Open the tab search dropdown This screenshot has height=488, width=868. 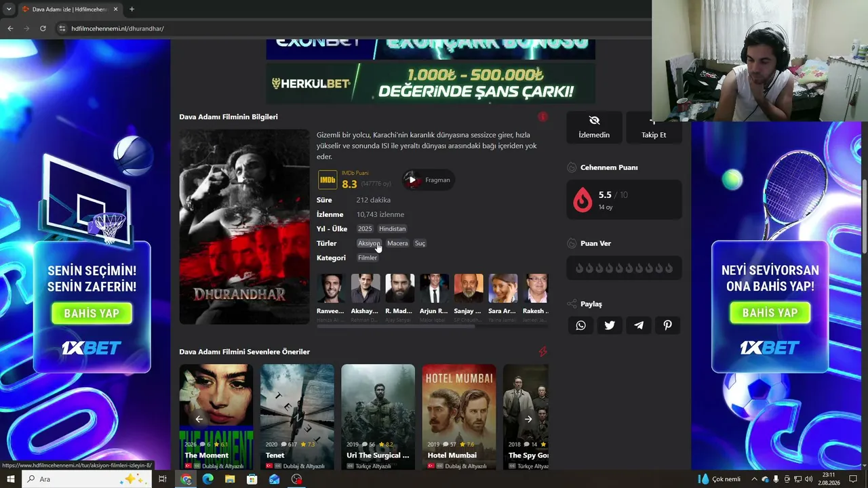coord(9,9)
